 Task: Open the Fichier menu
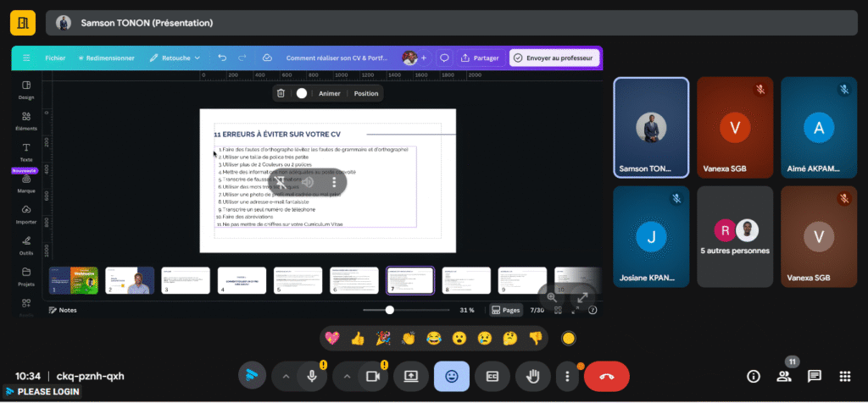[55, 58]
